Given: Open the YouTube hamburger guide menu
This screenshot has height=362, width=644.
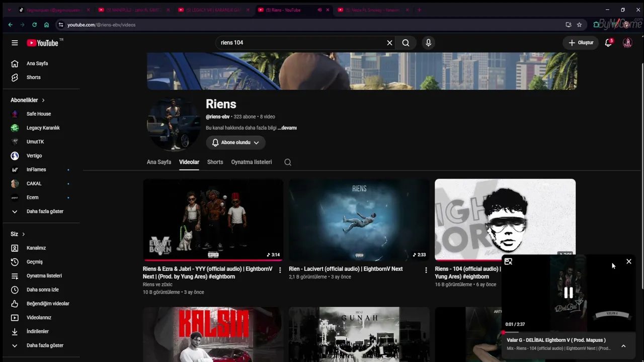Looking at the screenshot, I should 15,43.
